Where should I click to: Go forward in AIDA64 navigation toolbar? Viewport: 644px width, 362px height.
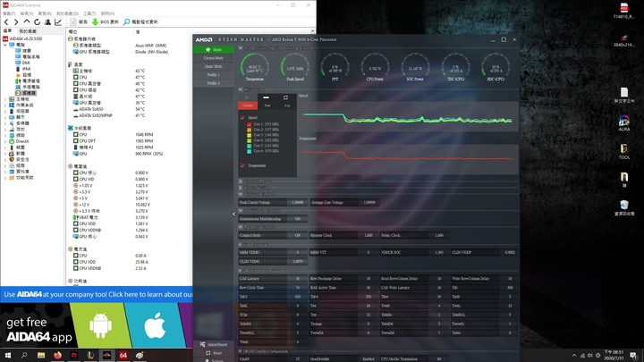click(x=16, y=21)
